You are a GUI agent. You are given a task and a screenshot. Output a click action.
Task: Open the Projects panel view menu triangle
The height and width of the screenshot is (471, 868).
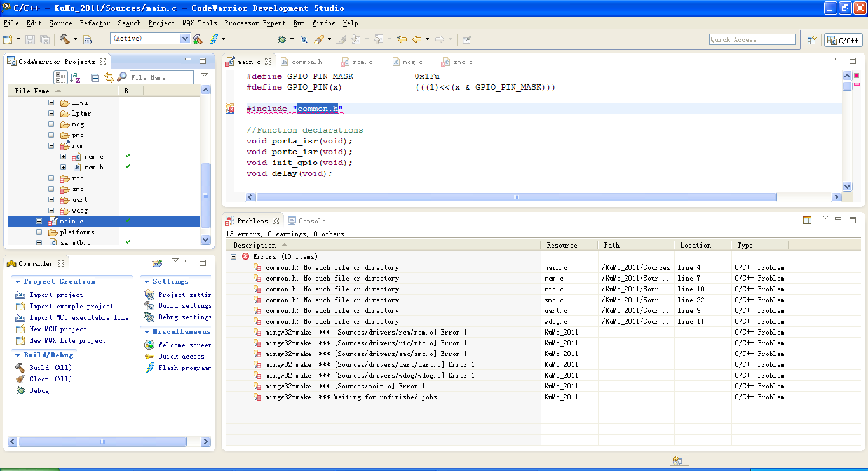coord(205,75)
